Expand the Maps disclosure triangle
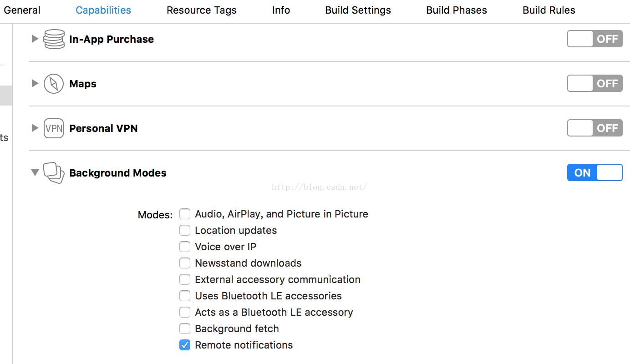This screenshot has height=364, width=630. pos(35,84)
